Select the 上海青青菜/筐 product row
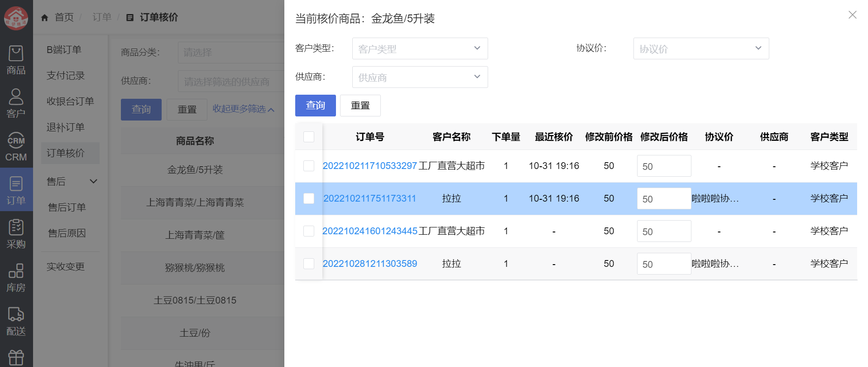This screenshot has width=868, height=367. (x=202, y=235)
